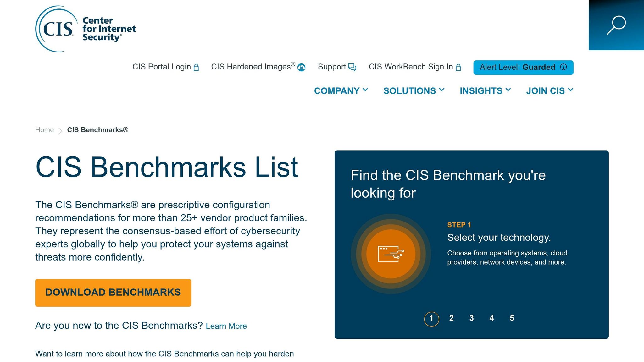The height and width of the screenshot is (362, 644).
Task: Go to step 2 in the carousel
Action: pyautogui.click(x=452, y=318)
